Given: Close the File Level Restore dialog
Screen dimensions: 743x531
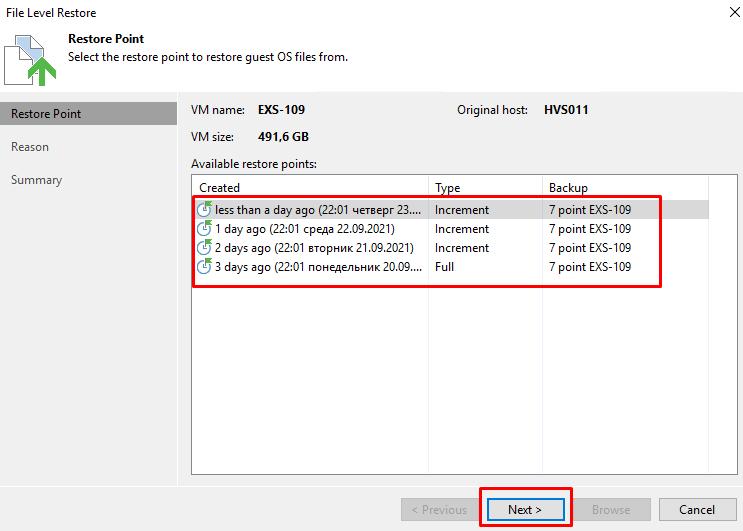Looking at the screenshot, I should pos(722,14).
